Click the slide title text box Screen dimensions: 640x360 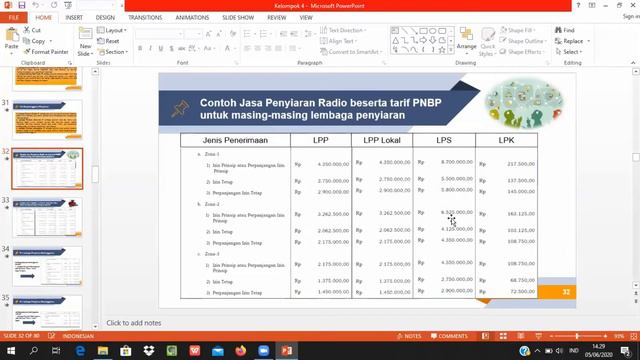click(x=321, y=109)
